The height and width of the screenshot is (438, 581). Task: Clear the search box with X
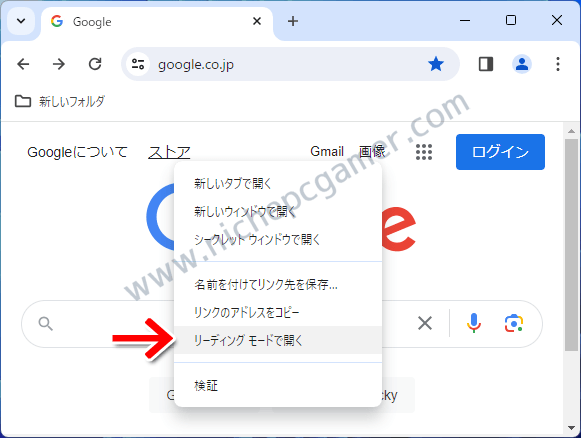click(x=425, y=323)
